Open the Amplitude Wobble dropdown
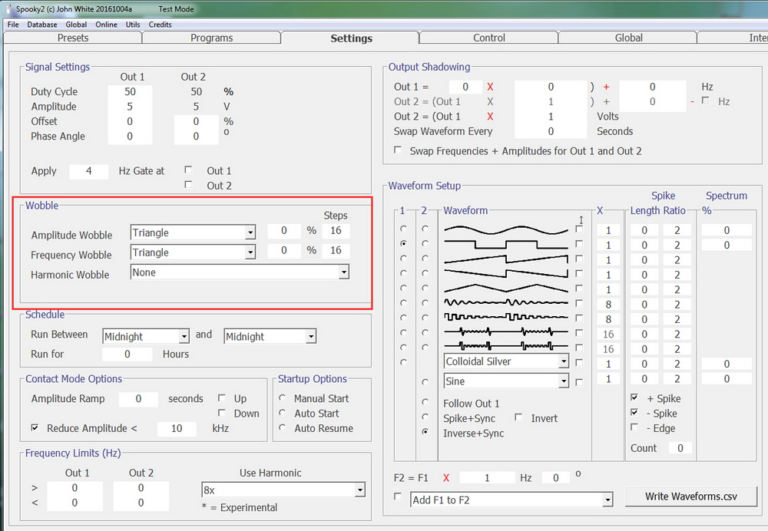The height and width of the screenshot is (531, 768). (250, 233)
